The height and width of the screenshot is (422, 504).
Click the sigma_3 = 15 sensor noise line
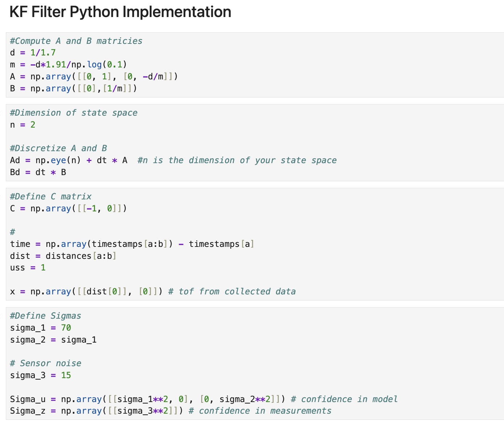41,375
